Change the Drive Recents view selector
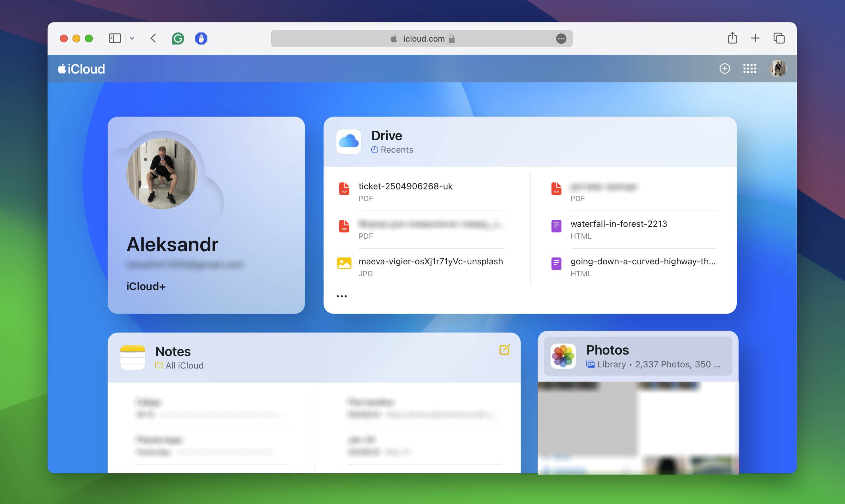This screenshot has width=845, height=504. pyautogui.click(x=392, y=150)
